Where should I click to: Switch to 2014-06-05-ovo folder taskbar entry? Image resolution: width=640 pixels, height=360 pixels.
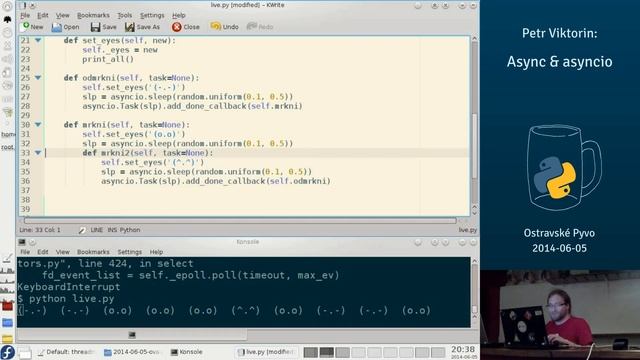pyautogui.click(x=131, y=352)
